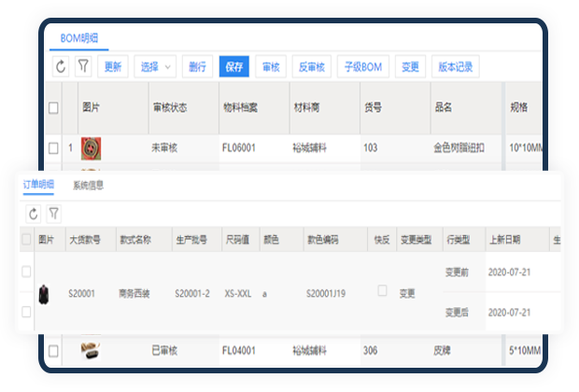
Task: Open the gold button image in row 1
Action: point(92,148)
